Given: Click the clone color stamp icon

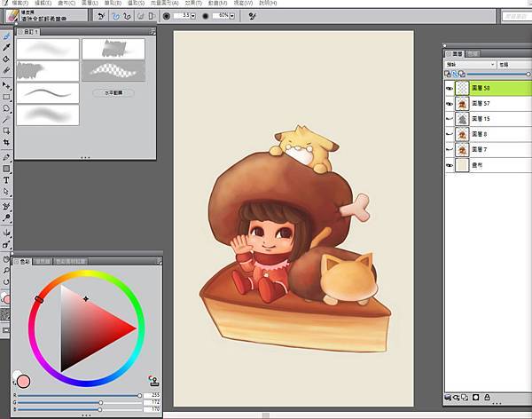Looking at the screenshot, I should [154, 381].
